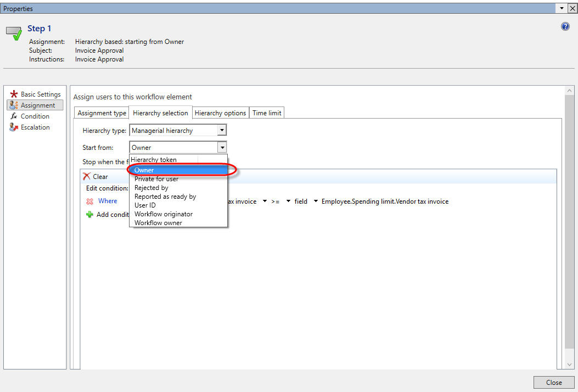Open the Help question mark icon

coord(565,26)
